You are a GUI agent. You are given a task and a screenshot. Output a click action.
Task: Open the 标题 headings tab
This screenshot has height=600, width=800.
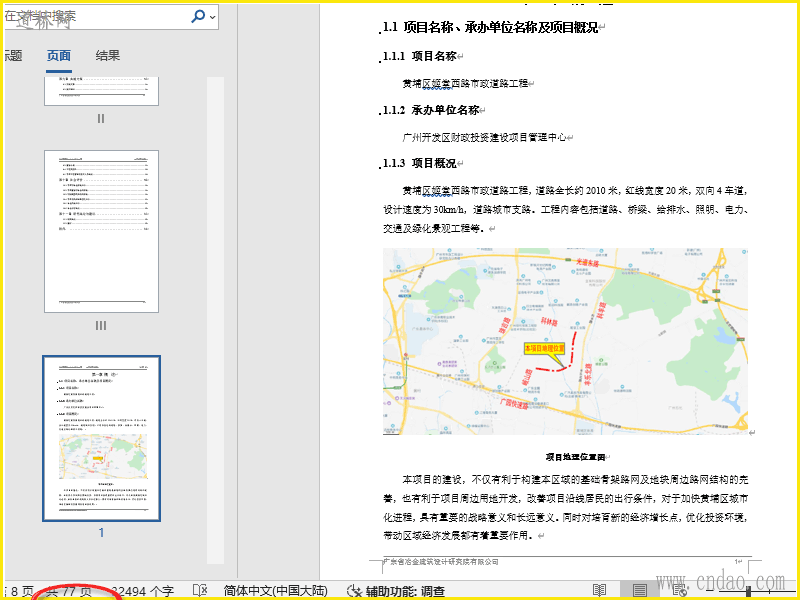coord(12,56)
